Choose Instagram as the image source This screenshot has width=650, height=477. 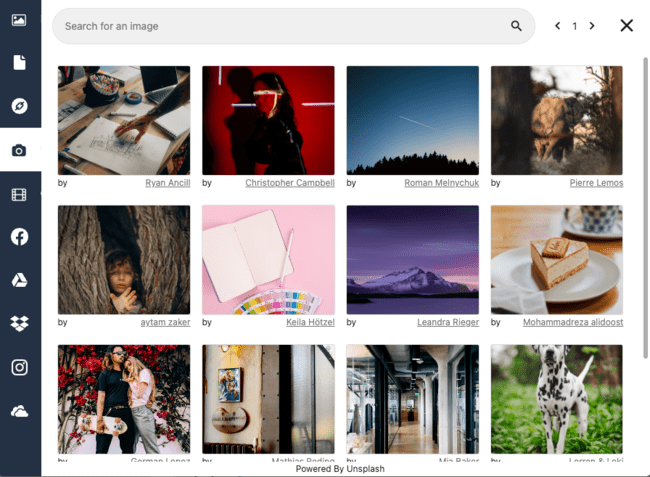click(x=19, y=367)
